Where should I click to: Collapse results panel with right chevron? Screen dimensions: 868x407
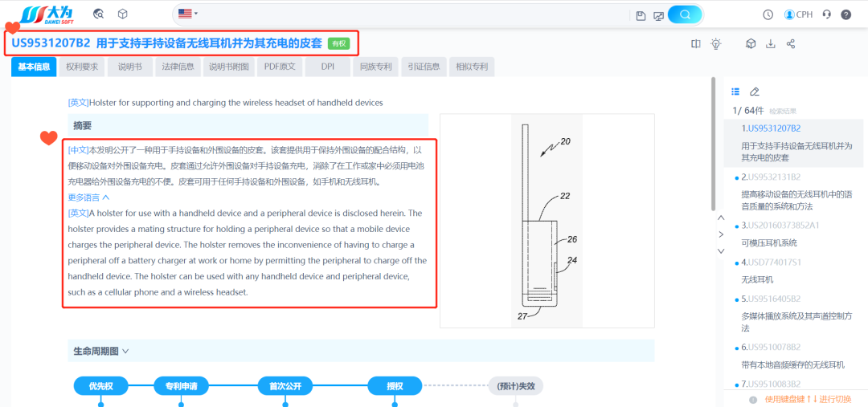[x=721, y=234]
